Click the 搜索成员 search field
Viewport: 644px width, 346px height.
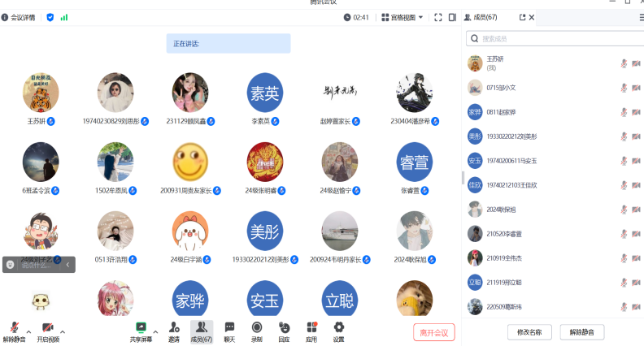point(553,38)
